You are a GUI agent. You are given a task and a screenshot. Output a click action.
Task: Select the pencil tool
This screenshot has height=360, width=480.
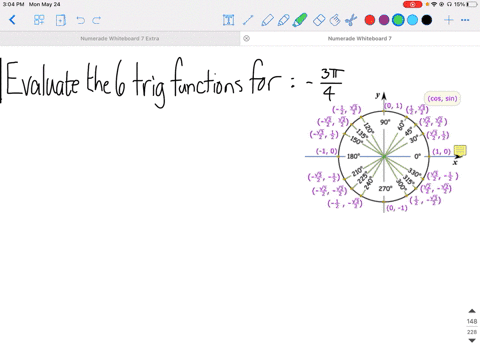pyautogui.click(x=283, y=20)
